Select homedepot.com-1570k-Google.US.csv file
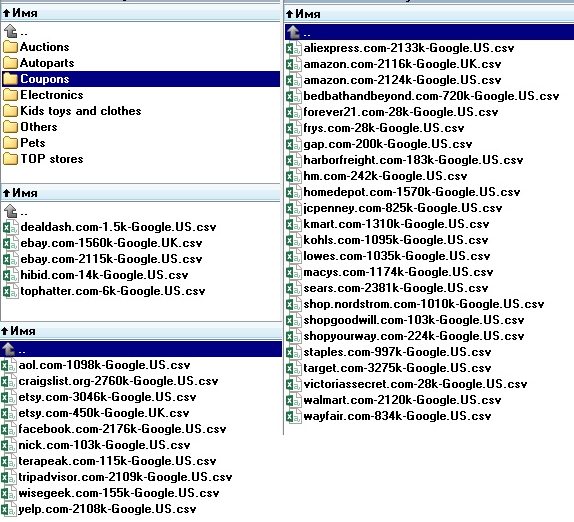The width and height of the screenshot is (574, 522). [412, 192]
